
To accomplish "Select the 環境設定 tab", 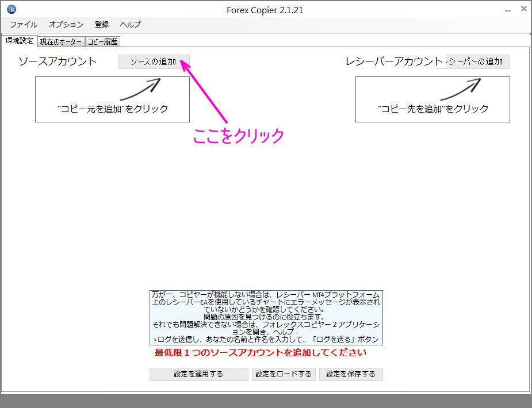I will (19, 40).
